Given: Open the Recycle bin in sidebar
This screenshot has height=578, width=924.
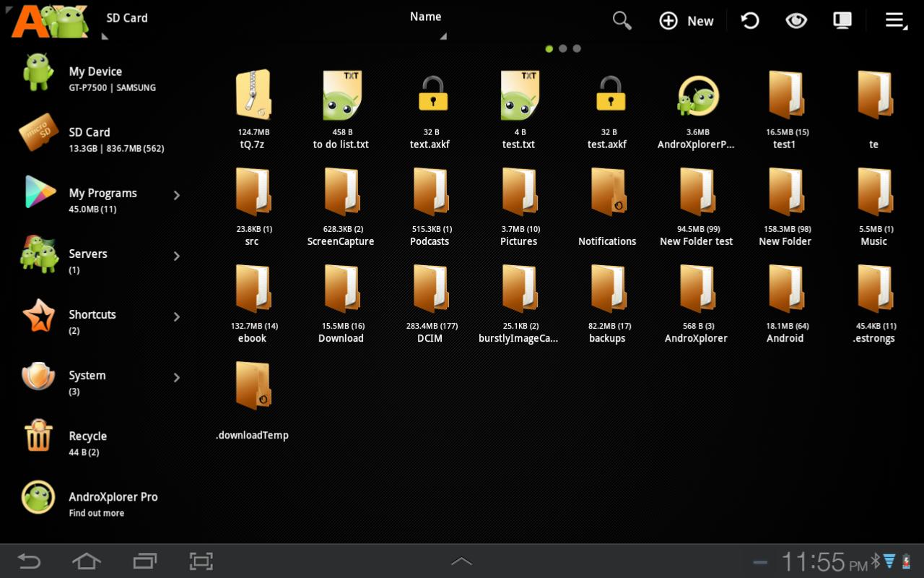Looking at the screenshot, I should 87,441.
